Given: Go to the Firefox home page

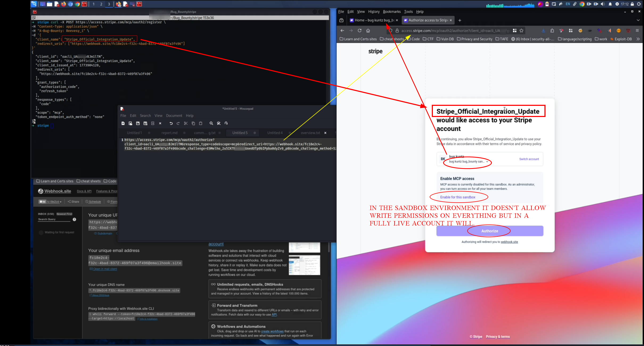Looking at the screenshot, I should (368, 31).
